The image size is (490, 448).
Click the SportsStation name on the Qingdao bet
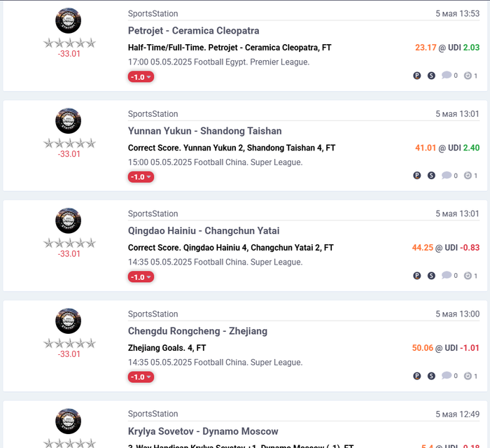(x=153, y=213)
